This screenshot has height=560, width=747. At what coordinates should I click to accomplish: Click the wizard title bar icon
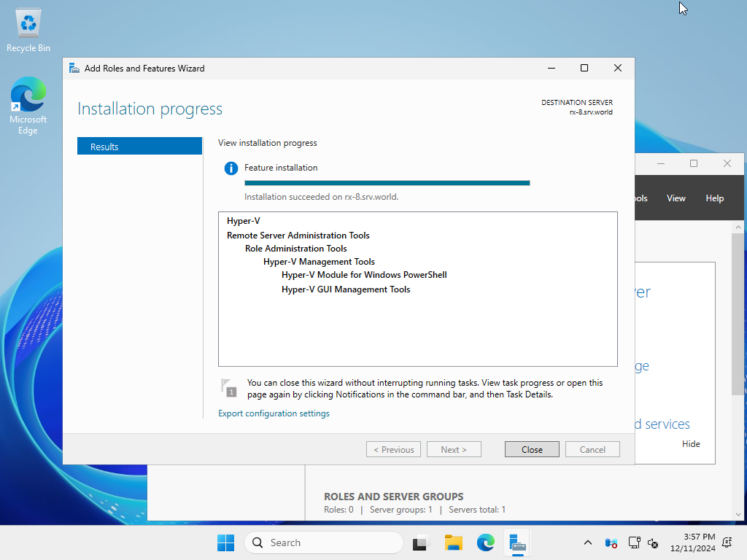click(x=74, y=68)
